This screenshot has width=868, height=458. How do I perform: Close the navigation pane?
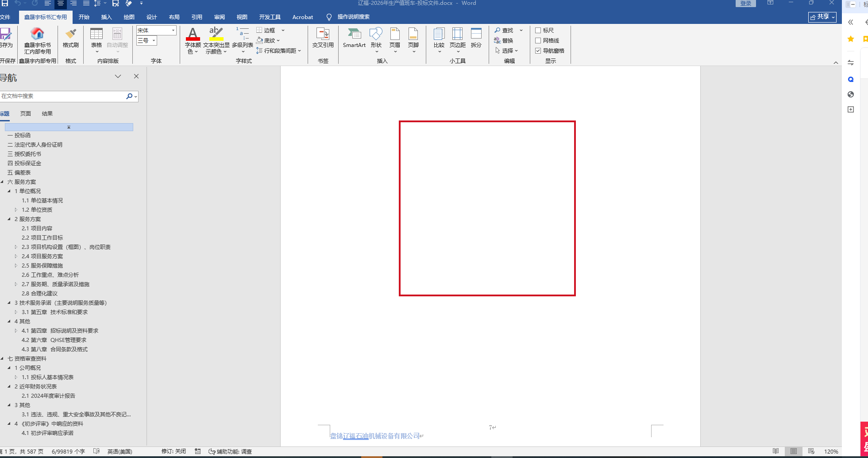coord(136,76)
